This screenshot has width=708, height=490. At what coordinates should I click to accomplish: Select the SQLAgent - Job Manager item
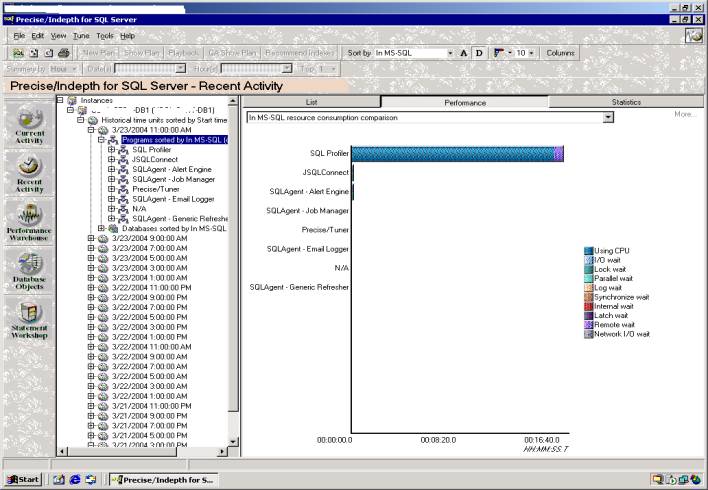click(x=173, y=179)
